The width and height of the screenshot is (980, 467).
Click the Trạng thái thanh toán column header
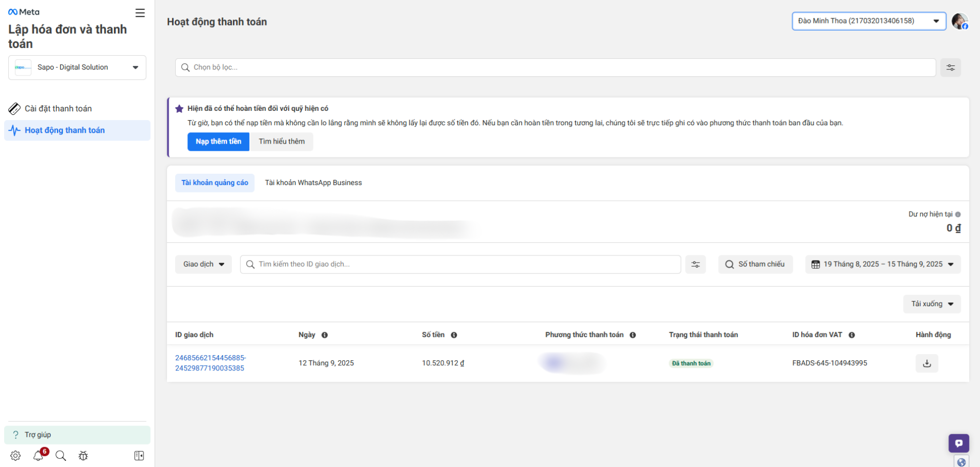[x=703, y=335]
